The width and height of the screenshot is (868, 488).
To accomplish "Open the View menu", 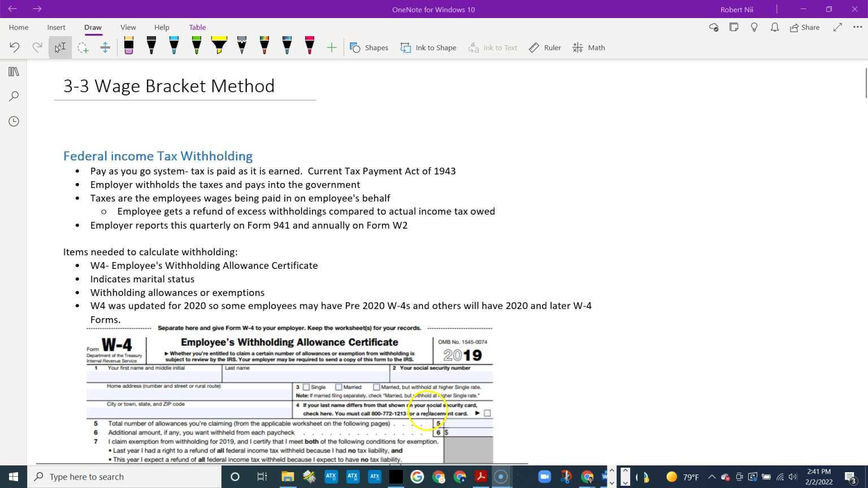I will pos(128,27).
